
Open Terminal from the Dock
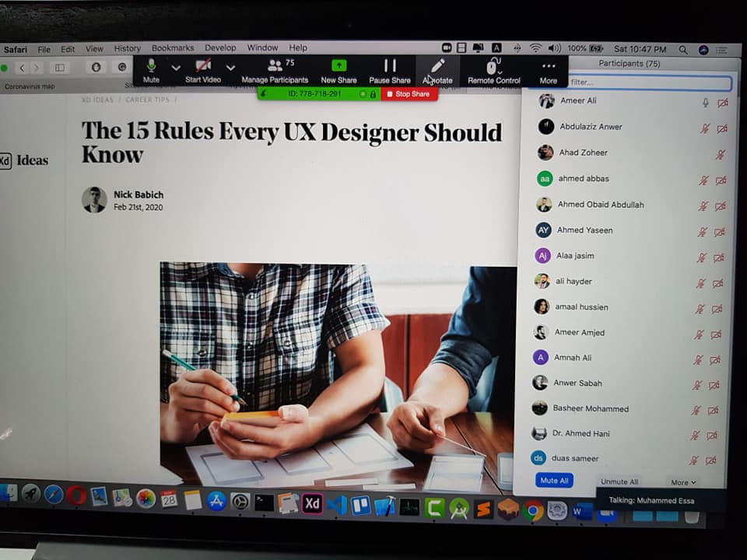[264, 502]
